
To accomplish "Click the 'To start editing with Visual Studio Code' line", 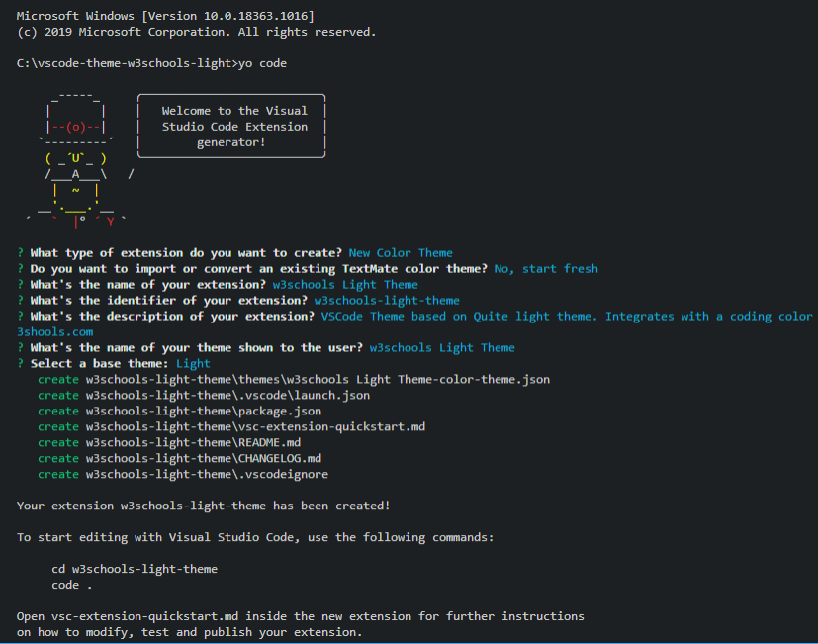I will click(255, 537).
